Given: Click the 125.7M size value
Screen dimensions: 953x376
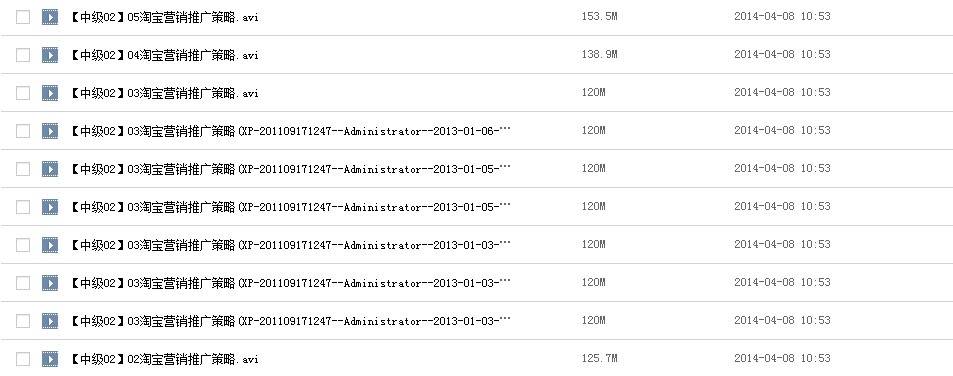Looking at the screenshot, I should pos(599,358).
